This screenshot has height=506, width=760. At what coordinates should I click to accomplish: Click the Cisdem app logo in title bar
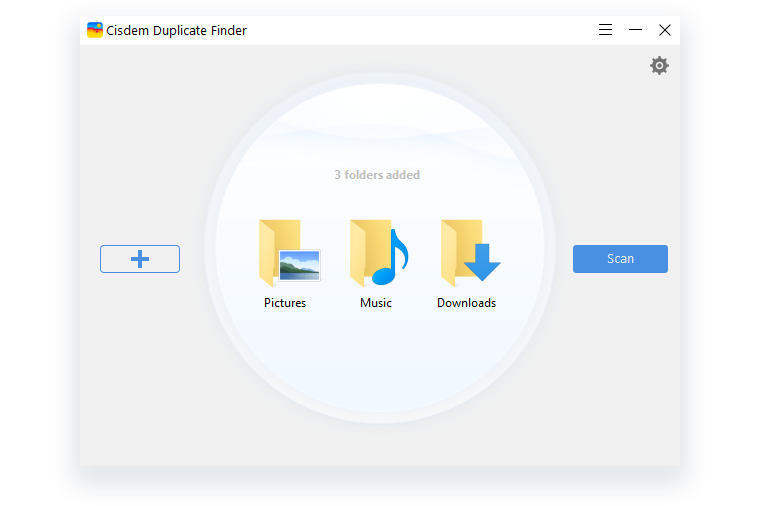(x=95, y=30)
